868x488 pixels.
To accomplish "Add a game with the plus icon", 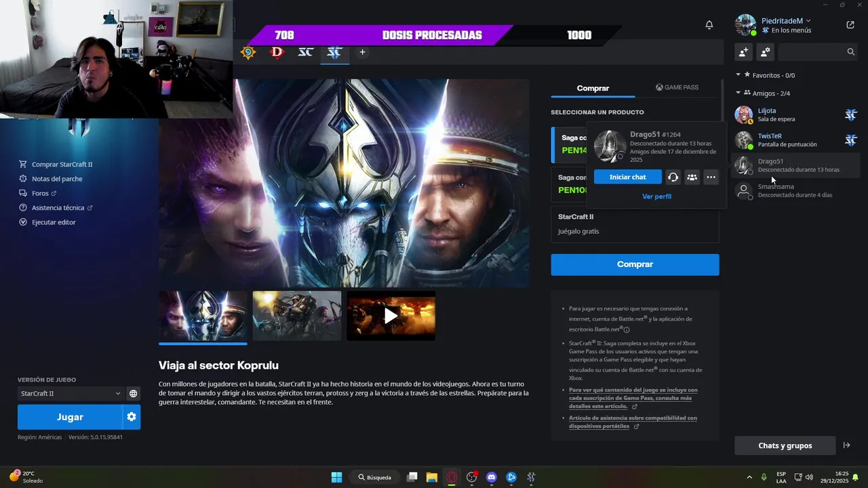I will tap(362, 52).
